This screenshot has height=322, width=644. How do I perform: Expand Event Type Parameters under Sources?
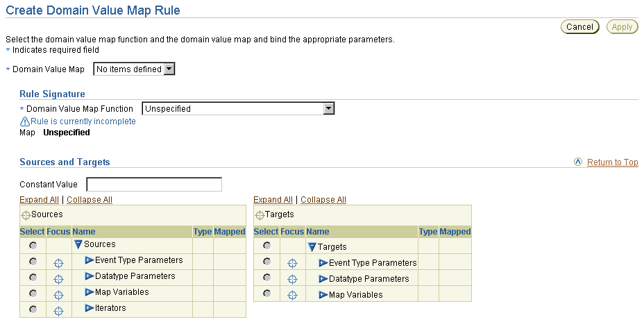pyautogui.click(x=90, y=260)
